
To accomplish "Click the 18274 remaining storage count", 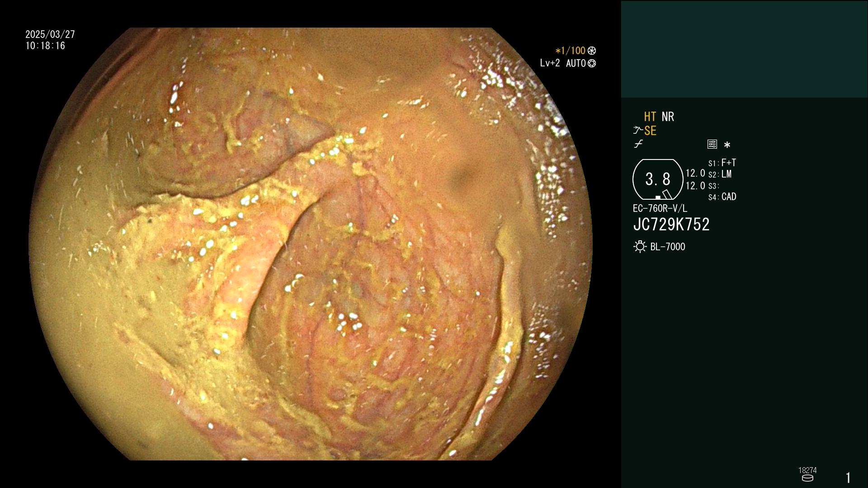I will pyautogui.click(x=807, y=470).
